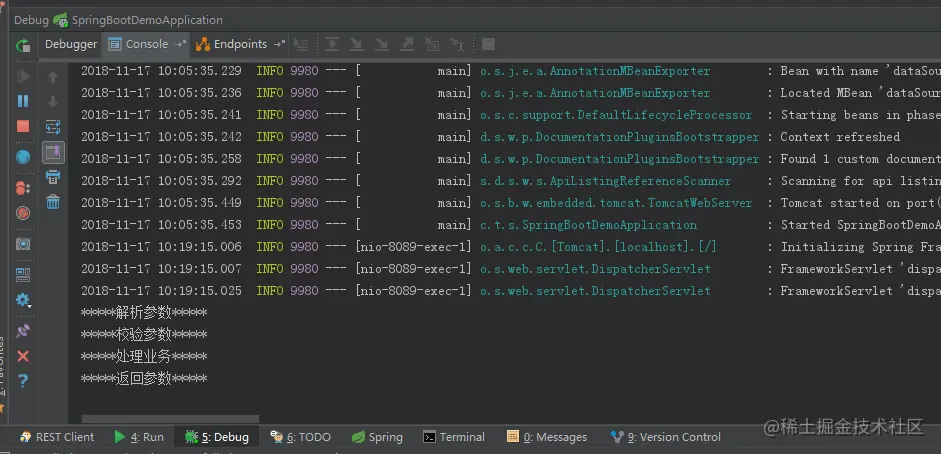Click the Resume Program arrow icon
This screenshot has width=941, height=454.
(x=23, y=76)
